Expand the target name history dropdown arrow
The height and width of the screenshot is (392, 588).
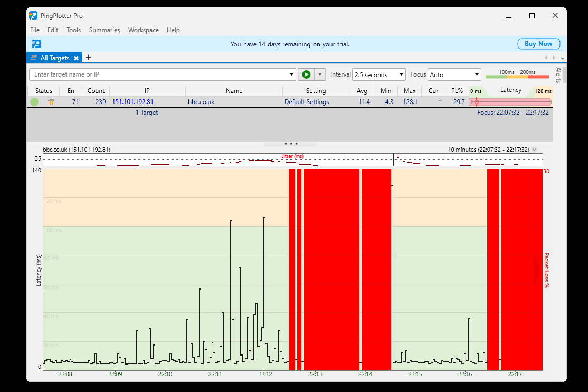[292, 74]
